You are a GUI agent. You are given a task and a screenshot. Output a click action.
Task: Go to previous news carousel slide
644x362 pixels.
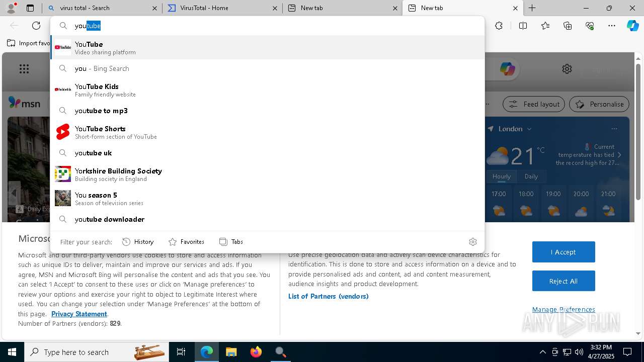click(x=14, y=193)
